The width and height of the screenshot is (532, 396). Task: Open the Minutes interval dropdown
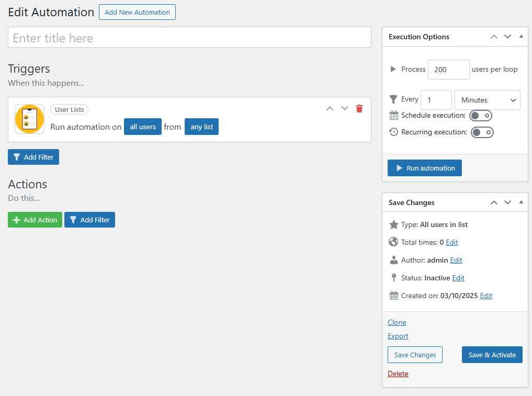pyautogui.click(x=488, y=100)
